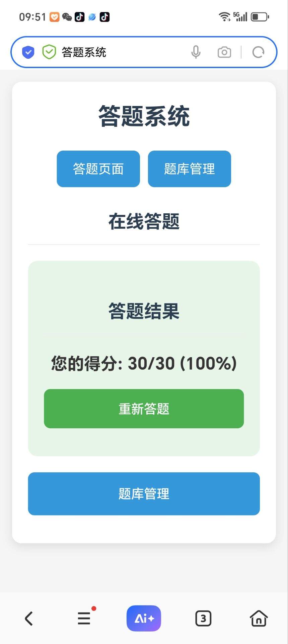Viewport: 288px width, 644px height.
Task: Tap the Wi-Fi status icon
Action: pos(224,16)
